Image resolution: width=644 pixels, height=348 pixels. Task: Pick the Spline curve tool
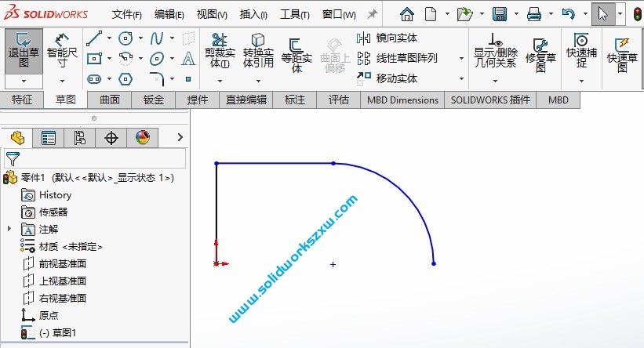(x=157, y=38)
